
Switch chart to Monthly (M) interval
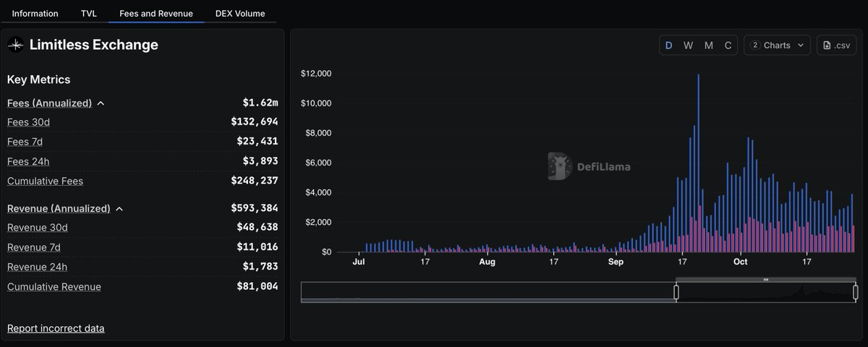[x=708, y=46]
